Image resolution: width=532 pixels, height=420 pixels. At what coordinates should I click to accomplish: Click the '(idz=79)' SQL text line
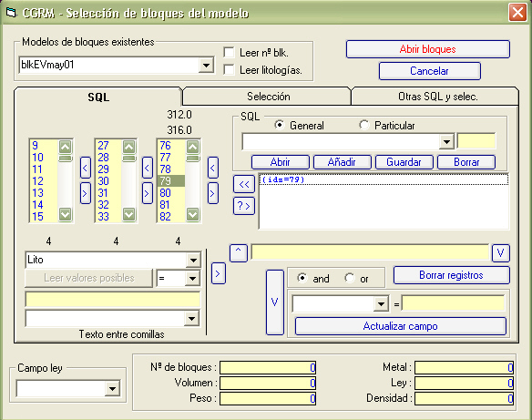tap(384, 179)
